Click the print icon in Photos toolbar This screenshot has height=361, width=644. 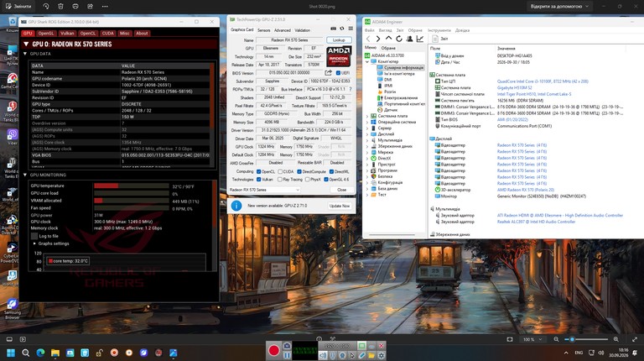pyautogui.click(x=75, y=7)
